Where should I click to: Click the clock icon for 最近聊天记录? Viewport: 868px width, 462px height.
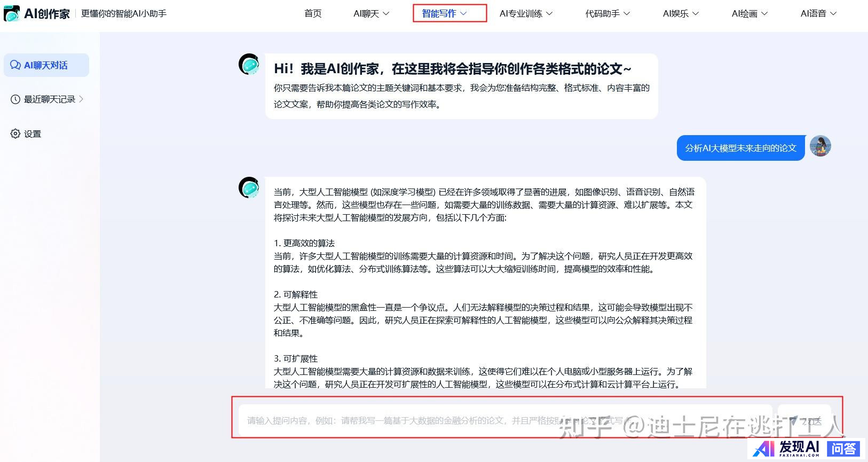click(x=15, y=99)
